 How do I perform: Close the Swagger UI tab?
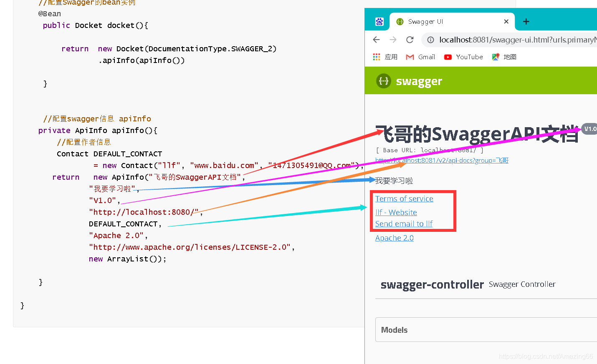coord(506,22)
